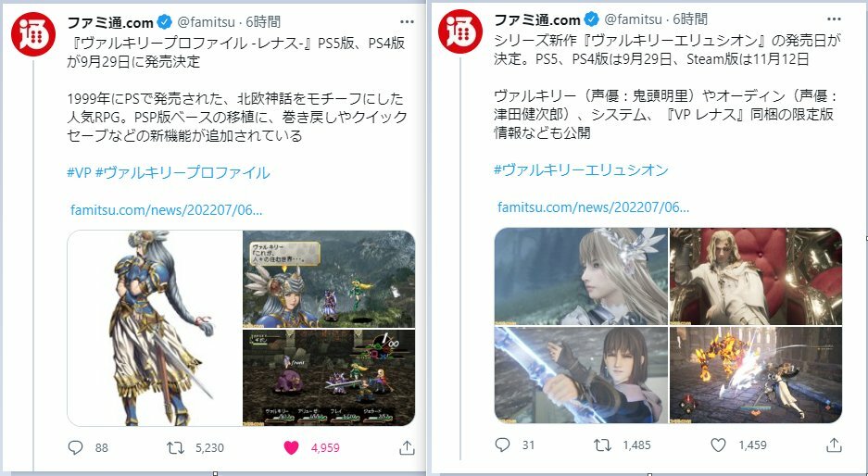Retweet the right tweet with 1,485 retweets
This screenshot has height=476, width=868.
coord(602,445)
